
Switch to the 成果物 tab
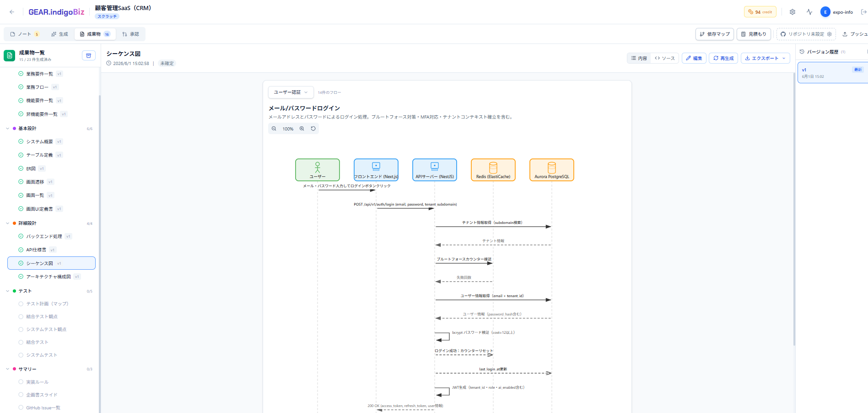(x=95, y=34)
